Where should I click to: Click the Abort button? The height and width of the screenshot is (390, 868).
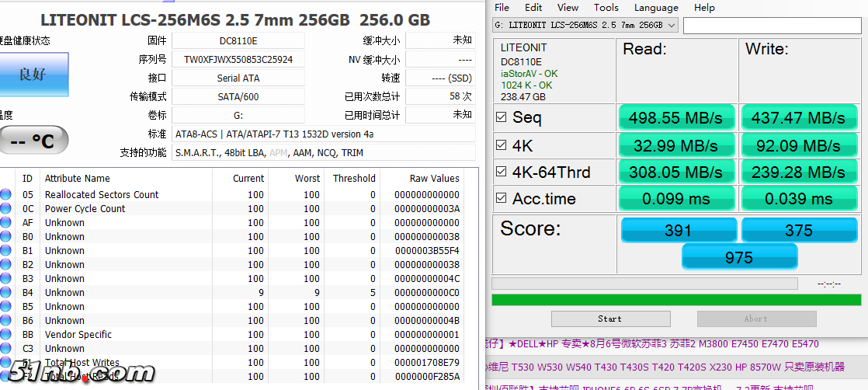755,319
